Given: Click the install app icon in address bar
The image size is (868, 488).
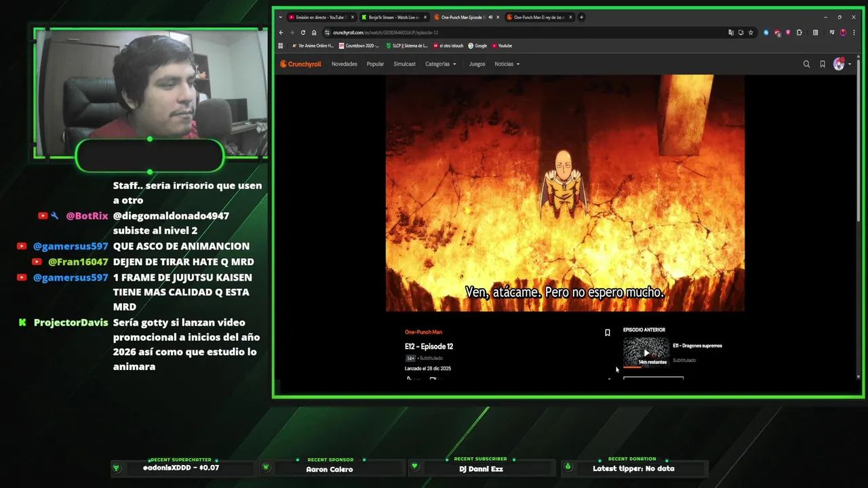Looking at the screenshot, I should click(741, 33).
